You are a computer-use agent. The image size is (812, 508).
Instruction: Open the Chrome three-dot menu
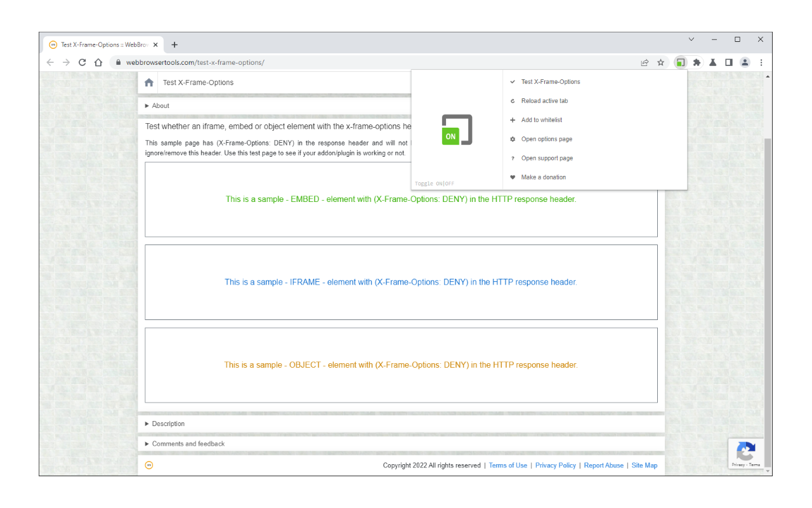761,62
